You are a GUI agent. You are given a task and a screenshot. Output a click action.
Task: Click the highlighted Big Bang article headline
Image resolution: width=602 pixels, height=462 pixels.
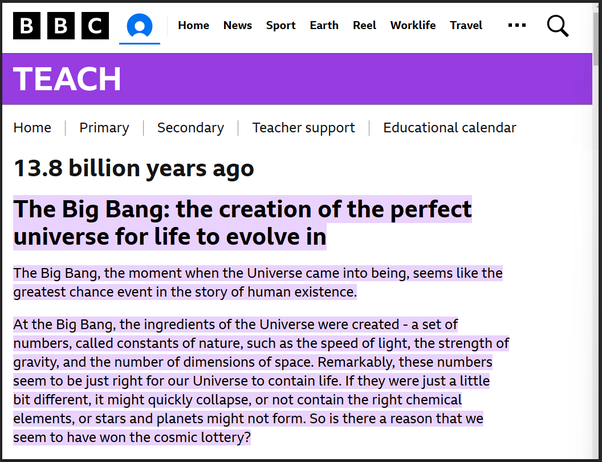click(242, 223)
